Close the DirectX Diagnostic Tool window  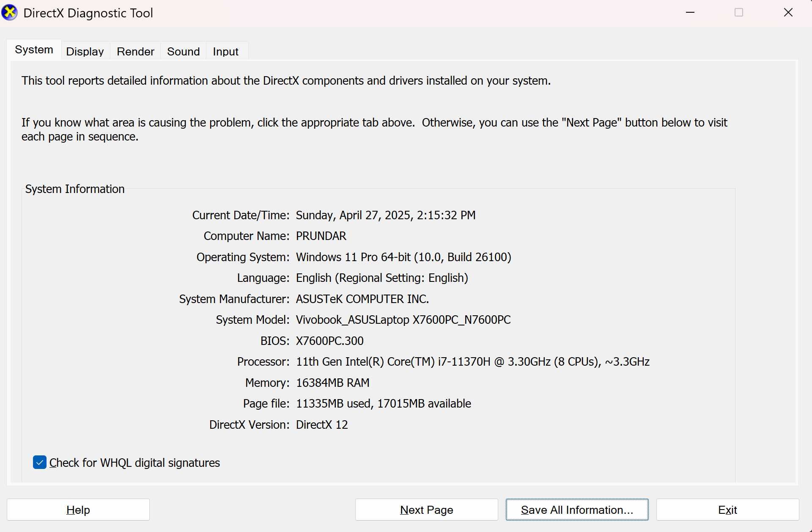pos(788,12)
